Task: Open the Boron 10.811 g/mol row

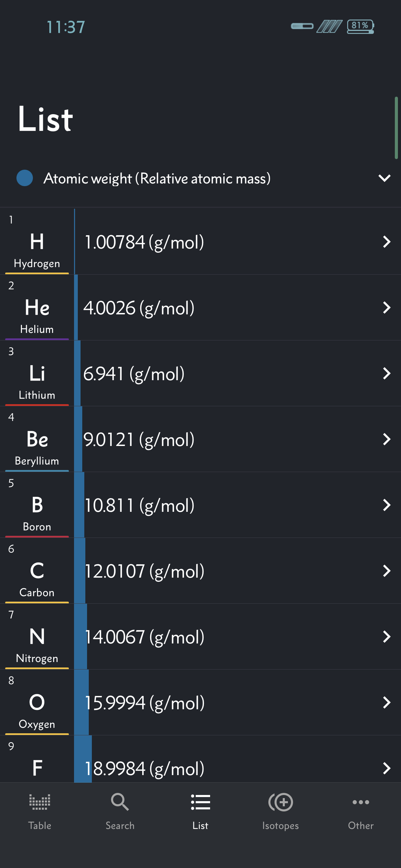Action: pos(139,505)
